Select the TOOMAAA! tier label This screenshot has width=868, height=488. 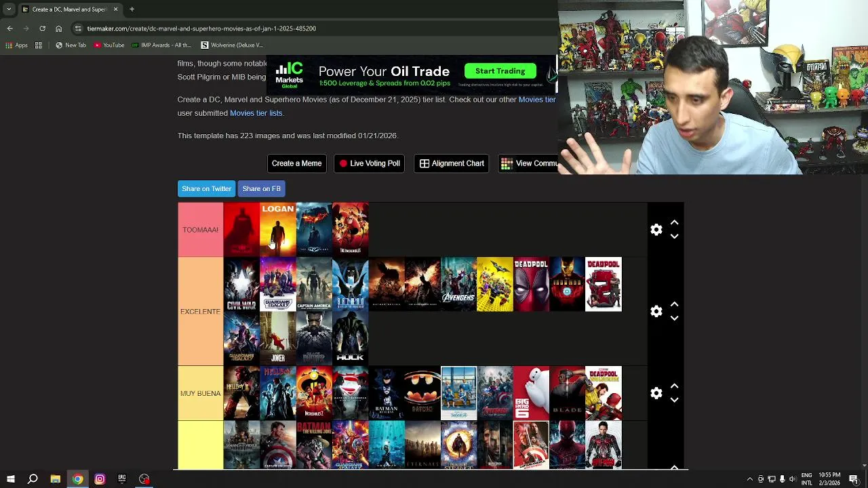coord(200,230)
